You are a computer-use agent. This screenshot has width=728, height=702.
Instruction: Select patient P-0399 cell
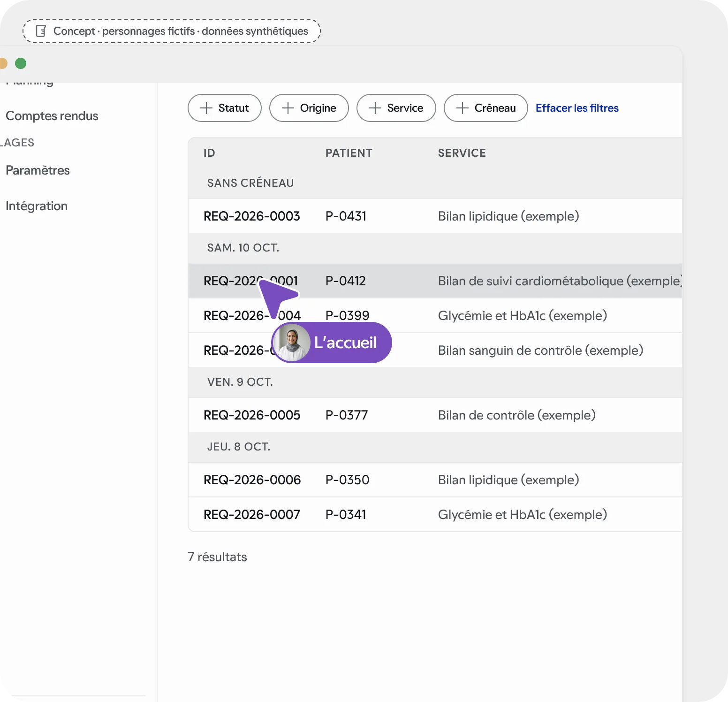(x=348, y=316)
